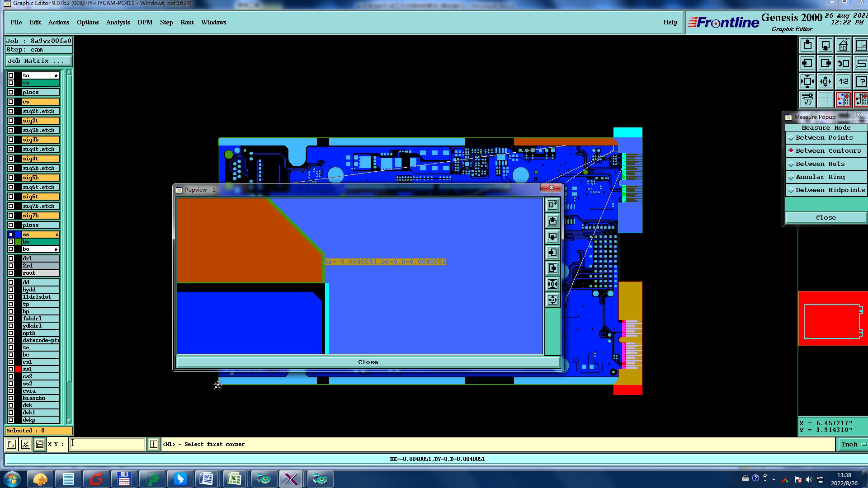Open the Job Matrix selector
This screenshot has width=868, height=488.
tap(38, 61)
